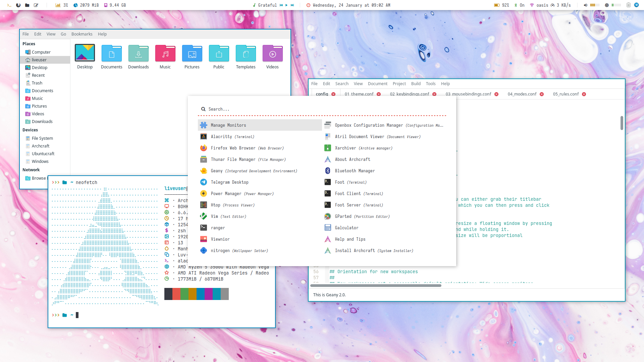The image size is (644, 362).
Task: Select Archcraft under Devices
Action: point(40,146)
